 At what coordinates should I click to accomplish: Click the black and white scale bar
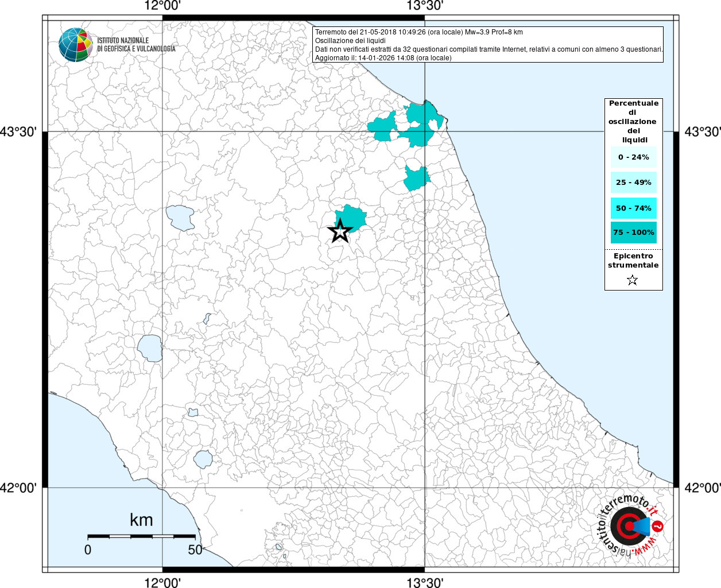(x=142, y=536)
